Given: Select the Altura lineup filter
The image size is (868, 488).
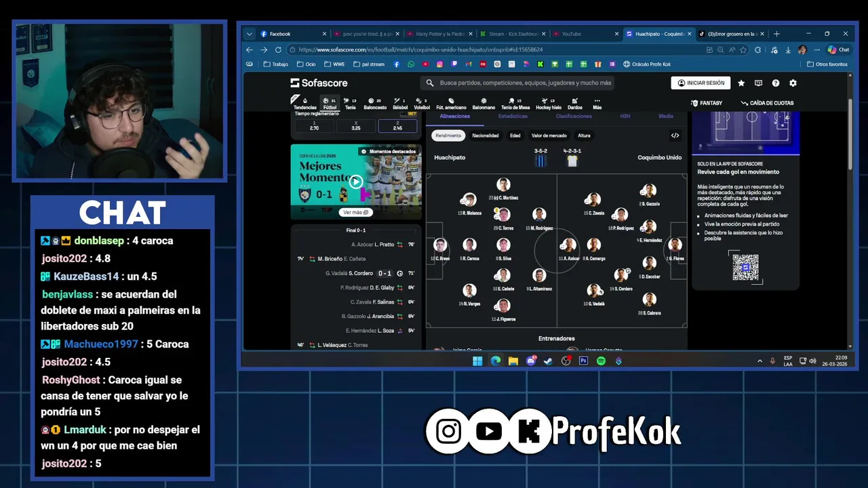Looking at the screenshot, I should coord(584,136).
